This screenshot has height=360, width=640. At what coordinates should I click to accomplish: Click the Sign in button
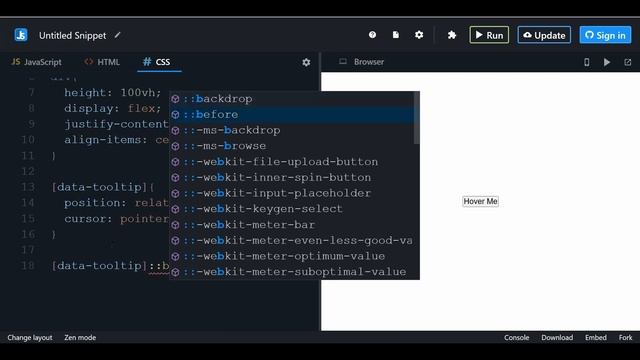point(605,35)
